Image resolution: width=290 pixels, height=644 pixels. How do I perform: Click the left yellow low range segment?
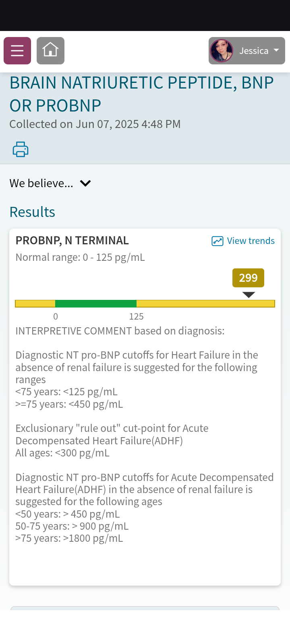coord(35,303)
